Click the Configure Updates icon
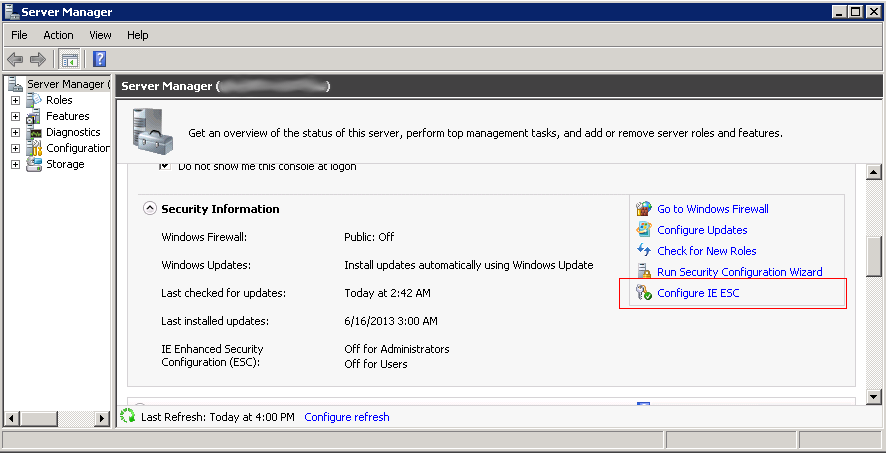 644,230
